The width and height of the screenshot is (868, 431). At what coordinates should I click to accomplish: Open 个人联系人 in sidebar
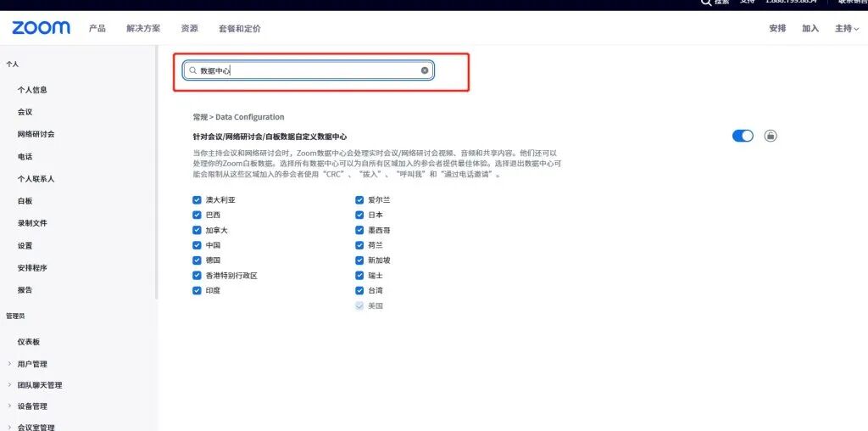point(36,179)
